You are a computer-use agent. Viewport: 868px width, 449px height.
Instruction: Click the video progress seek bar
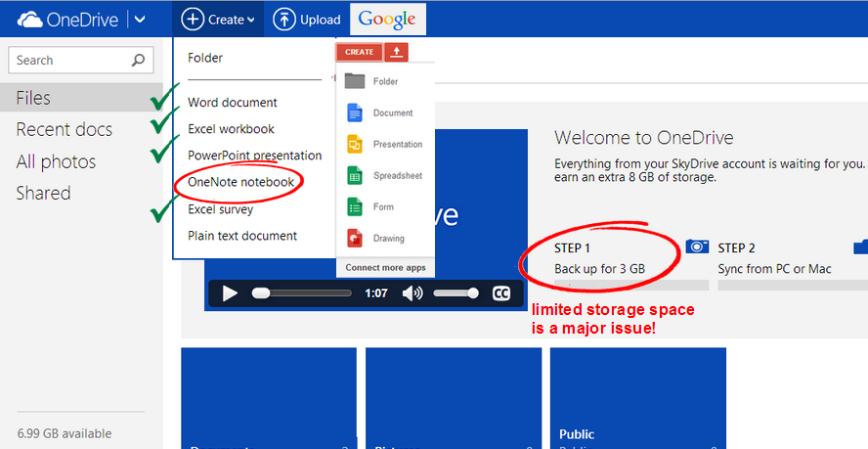point(302,293)
